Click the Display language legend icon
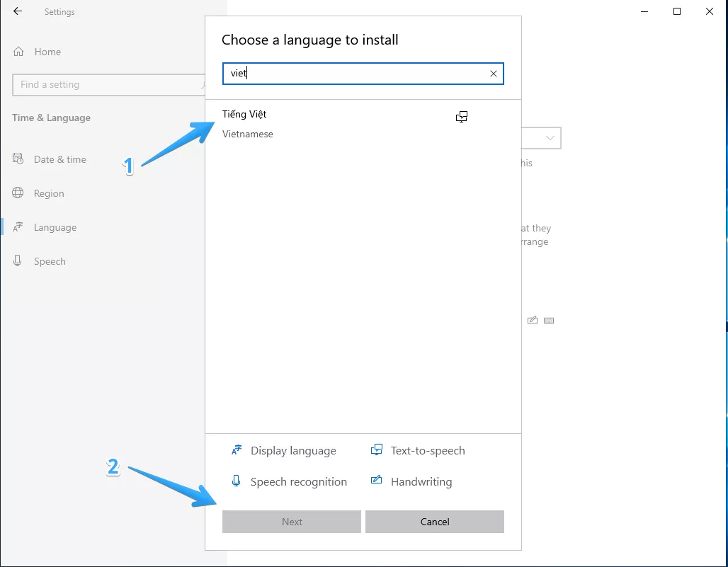Screen dimensions: 728x567 (237, 451)
